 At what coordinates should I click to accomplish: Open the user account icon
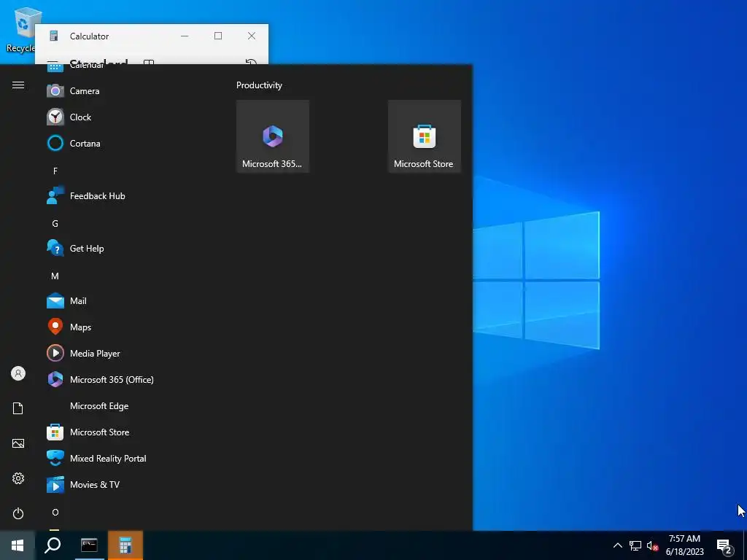point(18,373)
